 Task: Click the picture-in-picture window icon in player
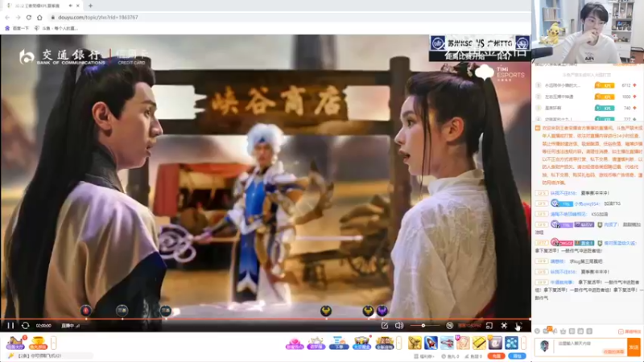tap(489, 326)
